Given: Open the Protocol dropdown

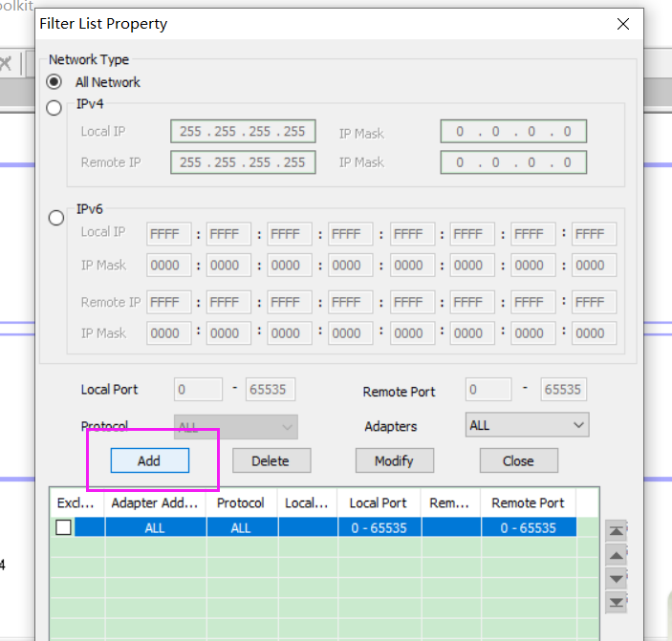Looking at the screenshot, I should pos(236,426).
